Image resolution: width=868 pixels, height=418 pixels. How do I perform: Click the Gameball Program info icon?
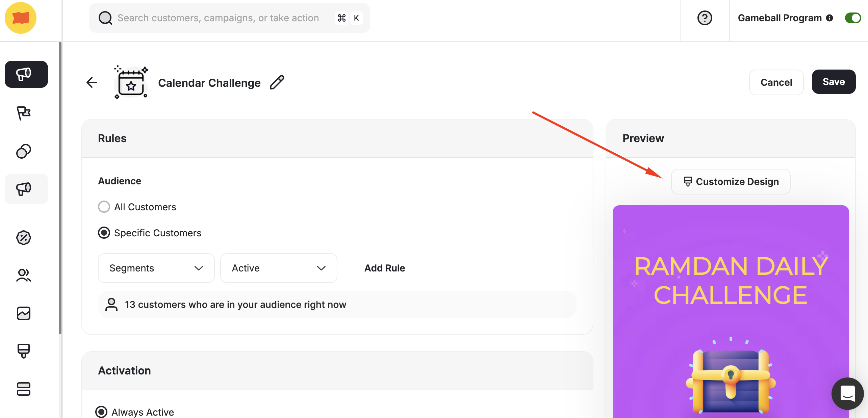click(829, 18)
